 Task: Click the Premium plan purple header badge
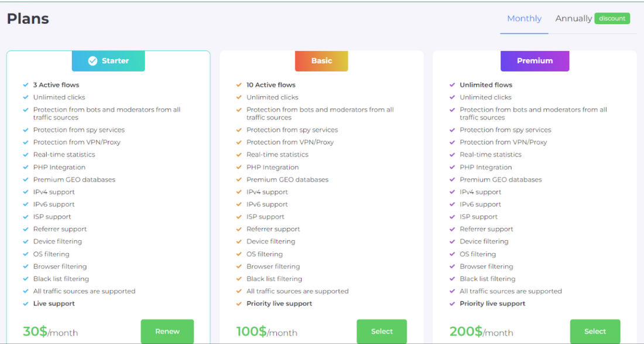click(x=535, y=61)
